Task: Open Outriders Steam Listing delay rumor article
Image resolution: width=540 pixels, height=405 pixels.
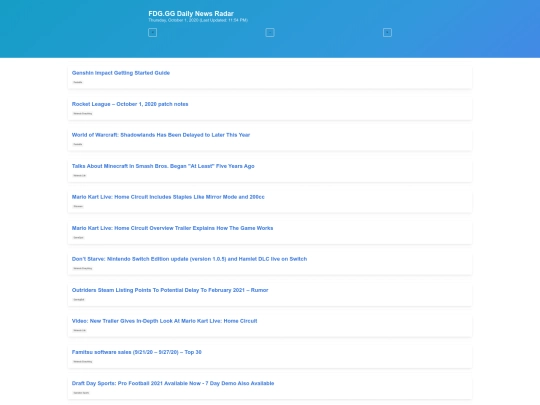Action: click(x=170, y=290)
